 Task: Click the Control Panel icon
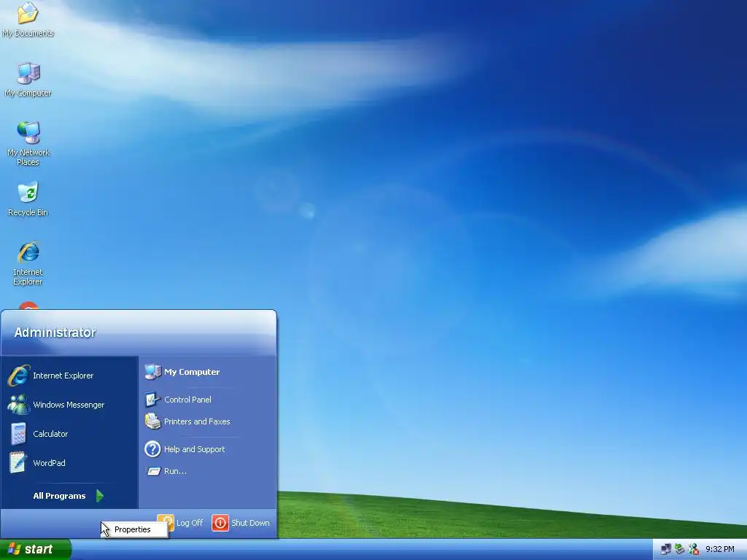[x=152, y=400]
